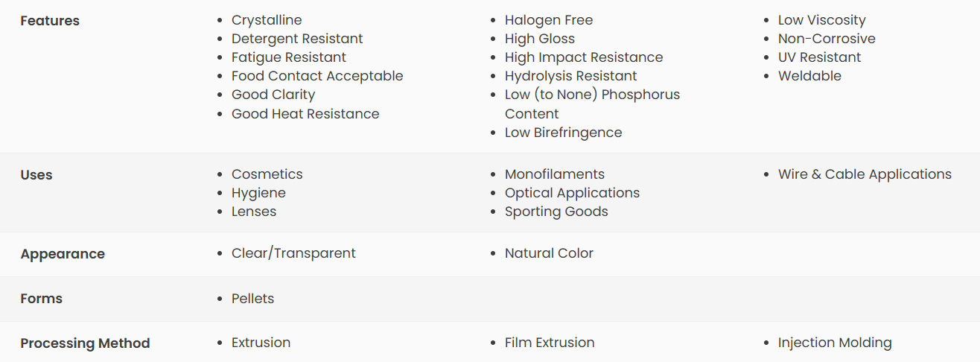
Task: Select the UV Resistant item
Action: pyautogui.click(x=819, y=57)
